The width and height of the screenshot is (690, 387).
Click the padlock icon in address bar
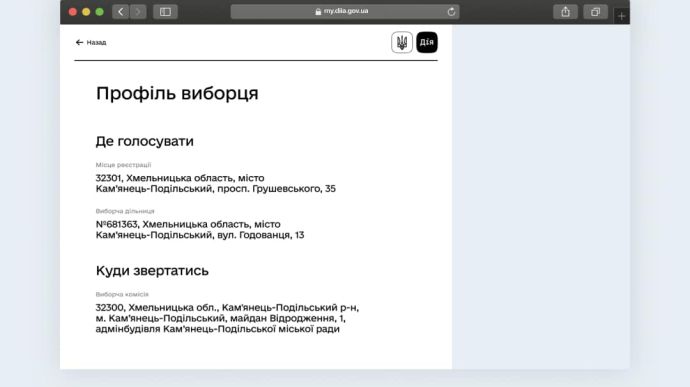318,12
